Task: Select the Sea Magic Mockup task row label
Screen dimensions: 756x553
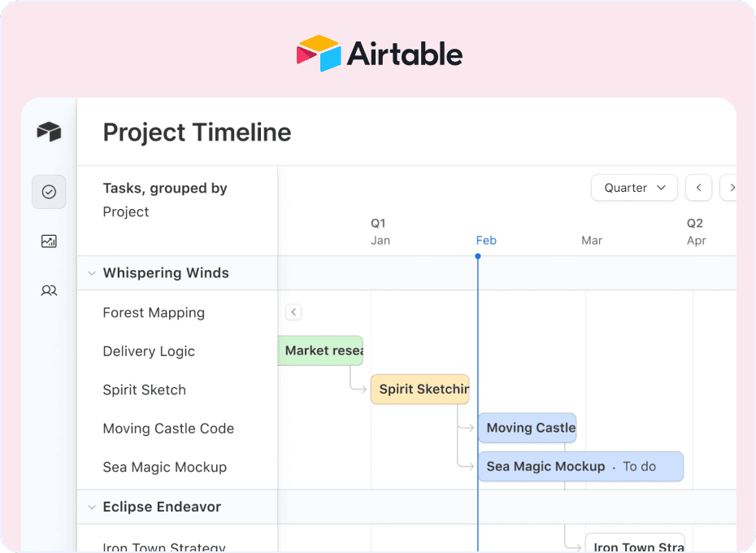Action: coord(164,467)
